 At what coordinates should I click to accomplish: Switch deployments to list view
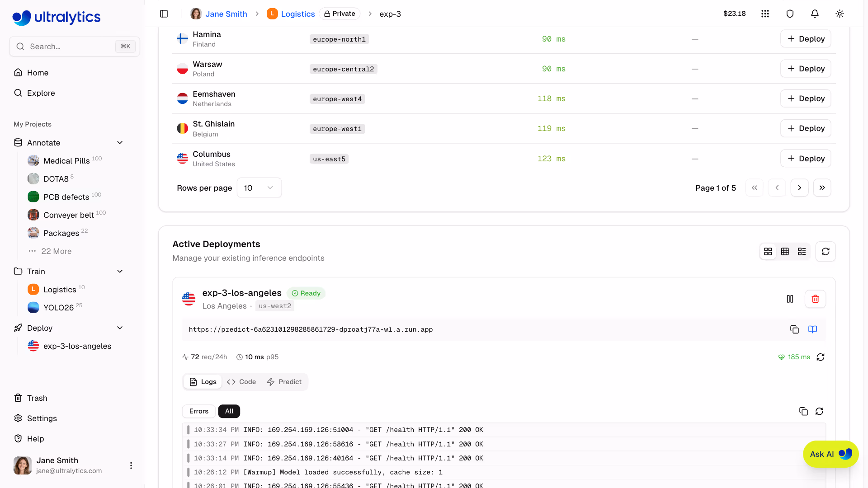(802, 251)
